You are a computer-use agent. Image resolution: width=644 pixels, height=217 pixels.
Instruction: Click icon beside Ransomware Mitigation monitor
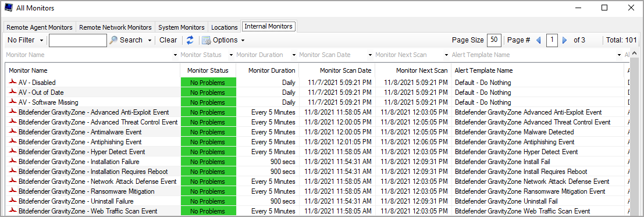(13, 191)
